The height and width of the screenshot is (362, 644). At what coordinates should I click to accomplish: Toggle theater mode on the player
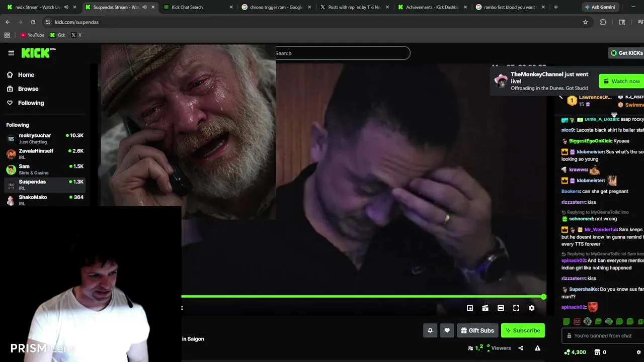pyautogui.click(x=501, y=308)
